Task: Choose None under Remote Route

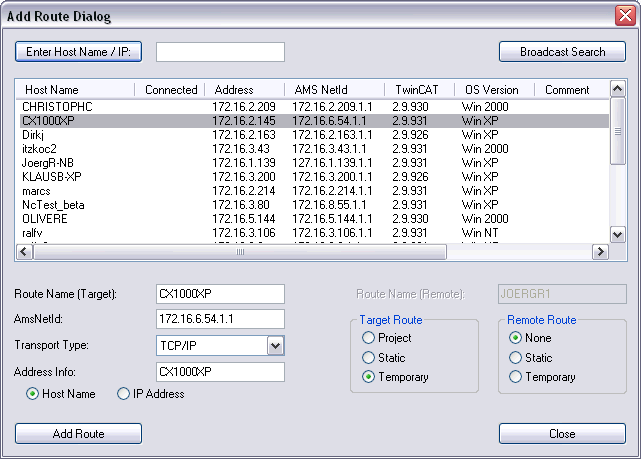Action: click(530, 338)
